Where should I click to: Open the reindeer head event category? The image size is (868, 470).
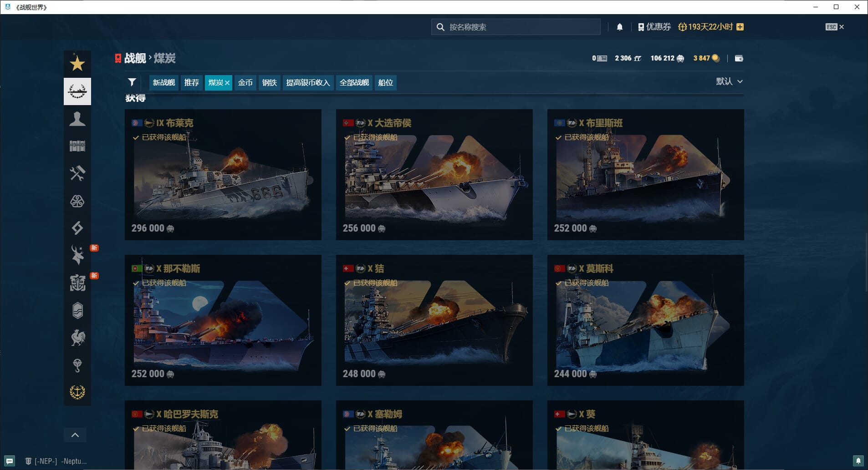pyautogui.click(x=77, y=255)
